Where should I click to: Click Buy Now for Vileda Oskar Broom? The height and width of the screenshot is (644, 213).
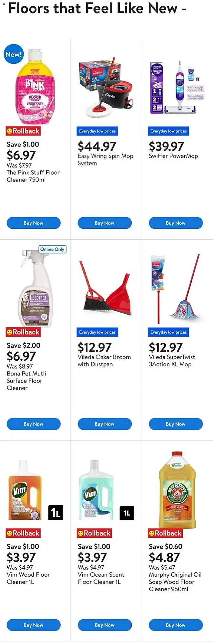pos(105,424)
